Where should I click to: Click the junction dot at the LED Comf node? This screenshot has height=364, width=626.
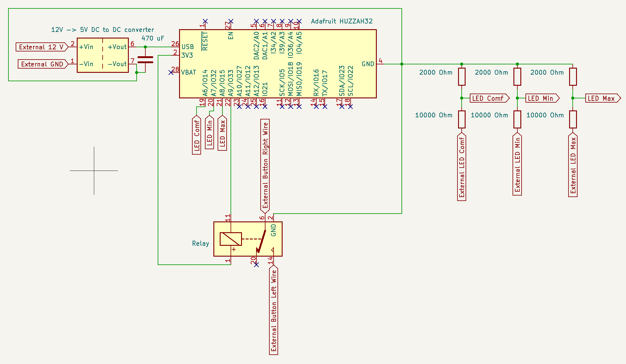point(462,98)
